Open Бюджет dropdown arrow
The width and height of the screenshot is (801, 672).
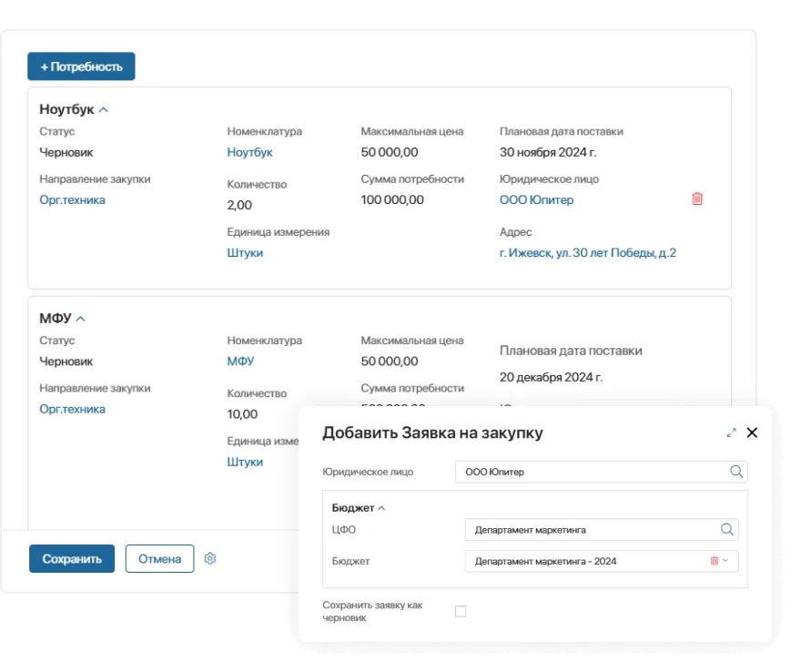coord(725,561)
